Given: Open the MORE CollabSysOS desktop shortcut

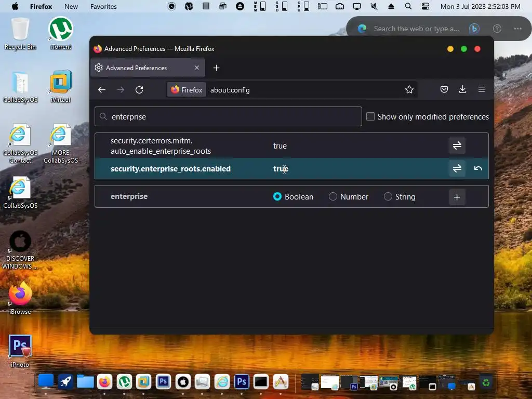Looking at the screenshot, I should tap(61, 143).
